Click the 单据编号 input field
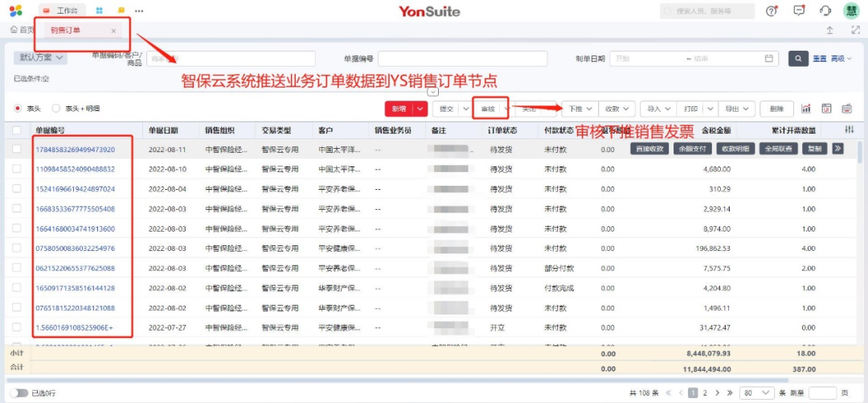Image resolution: width=868 pixels, height=403 pixels. tap(462, 58)
